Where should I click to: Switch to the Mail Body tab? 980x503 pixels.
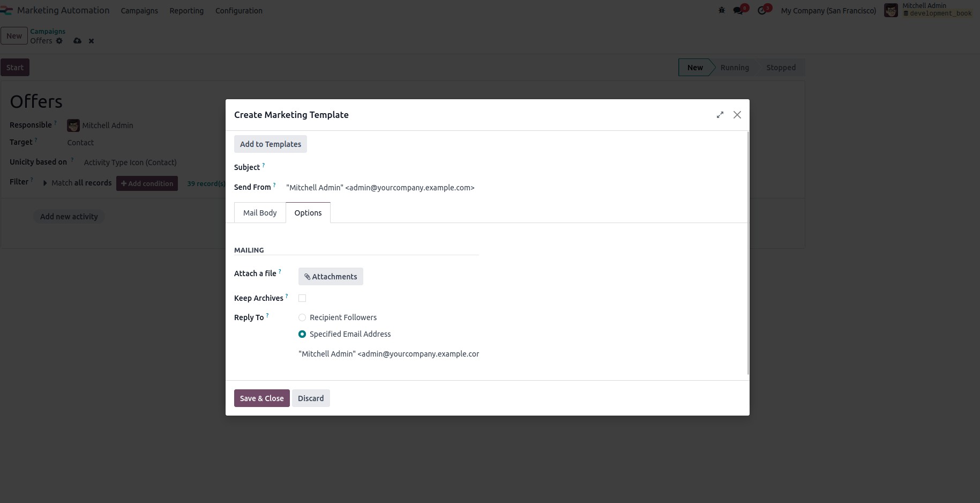click(x=259, y=212)
